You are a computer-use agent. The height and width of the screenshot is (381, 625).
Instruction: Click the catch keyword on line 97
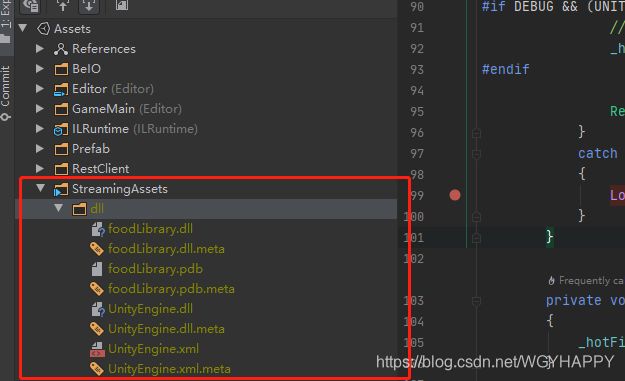coord(597,153)
